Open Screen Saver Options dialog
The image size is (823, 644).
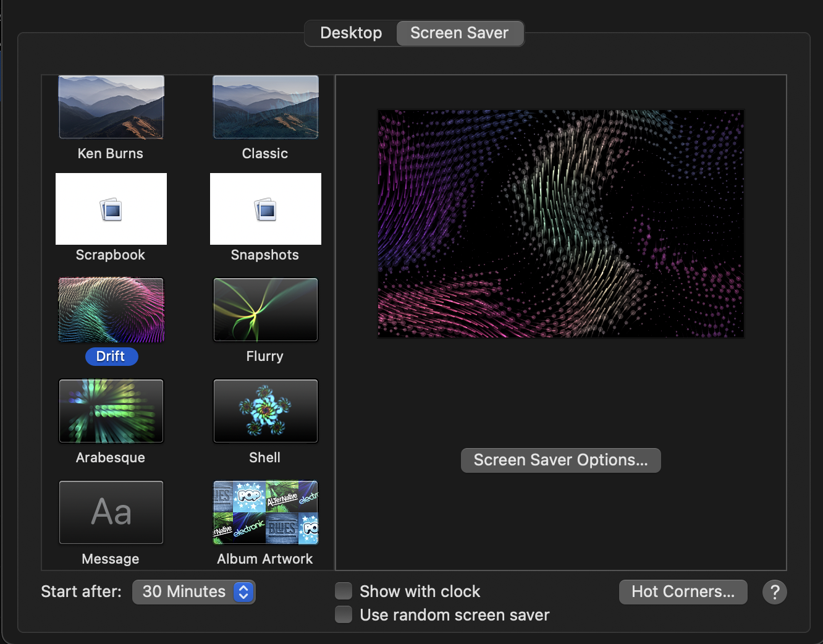pyautogui.click(x=560, y=460)
